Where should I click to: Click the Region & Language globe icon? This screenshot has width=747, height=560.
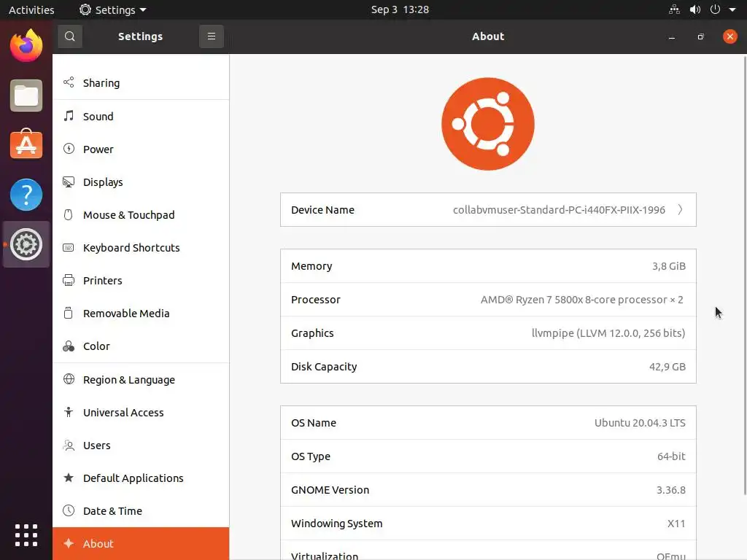[69, 379]
